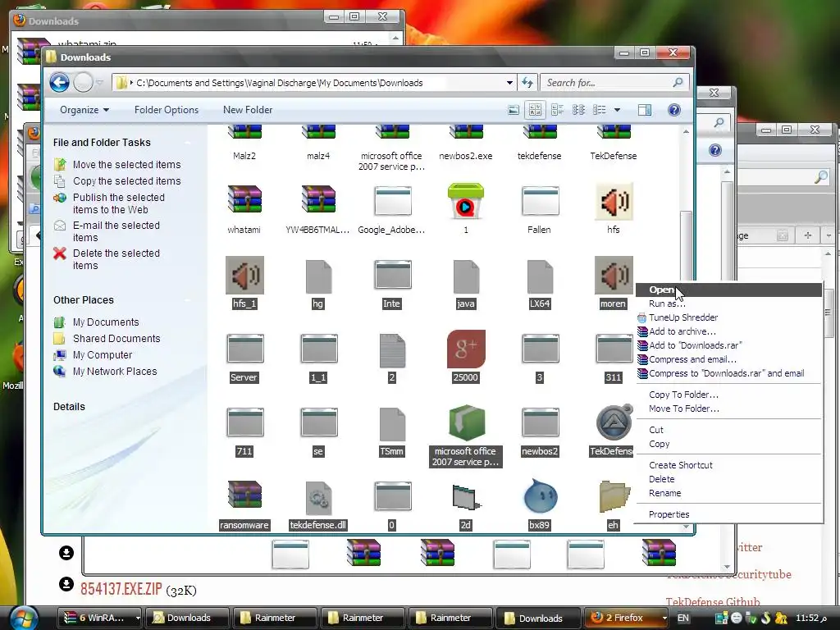This screenshot has width=840, height=630.
Task: Click Delete the selected items link
Action: coord(116,259)
